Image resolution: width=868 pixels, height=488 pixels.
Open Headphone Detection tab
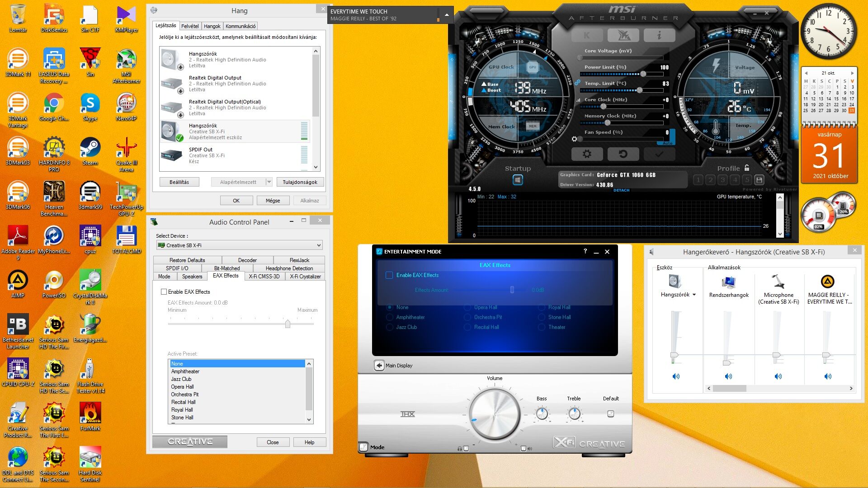(x=289, y=268)
